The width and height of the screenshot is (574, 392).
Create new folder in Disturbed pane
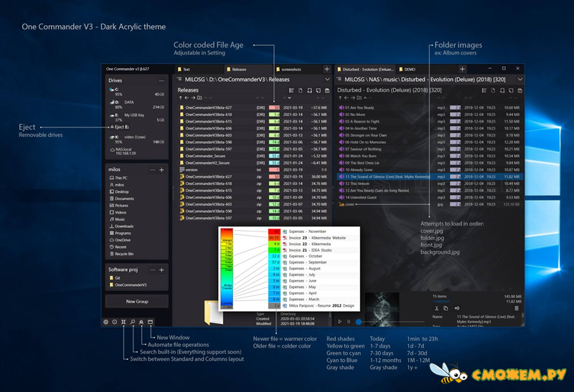click(359, 97)
